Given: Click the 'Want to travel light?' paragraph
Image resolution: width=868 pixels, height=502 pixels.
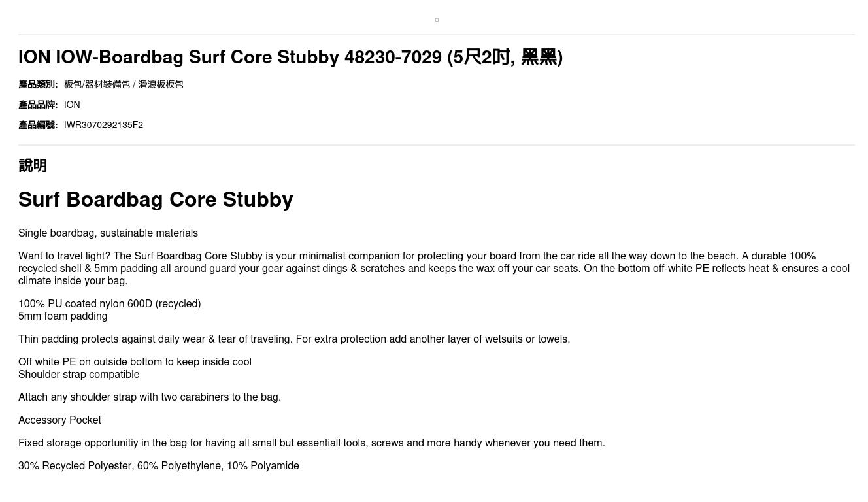Looking at the screenshot, I should point(434,269).
